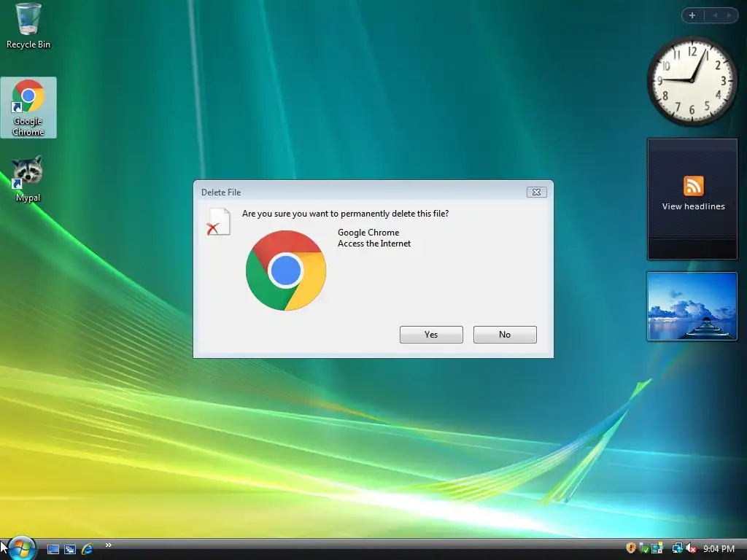Click the 'Google Chrome' file name in dialog
Screen dimensions: 747x560
pyautogui.click(x=368, y=233)
